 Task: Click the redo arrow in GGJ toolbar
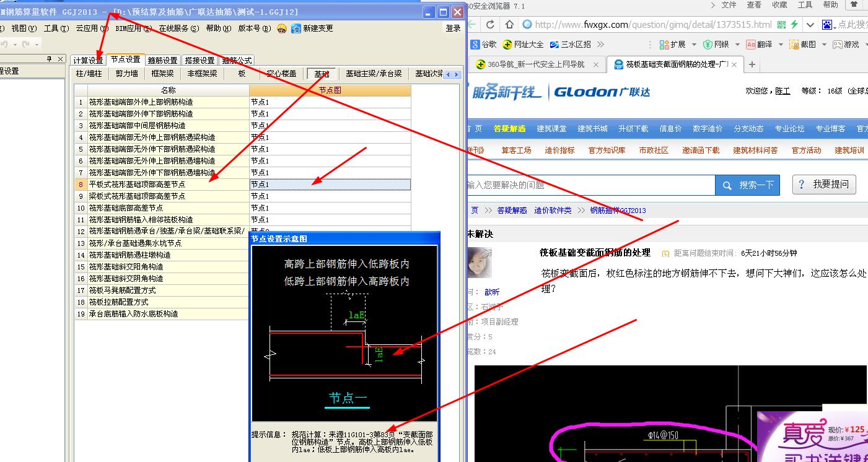[x=25, y=45]
